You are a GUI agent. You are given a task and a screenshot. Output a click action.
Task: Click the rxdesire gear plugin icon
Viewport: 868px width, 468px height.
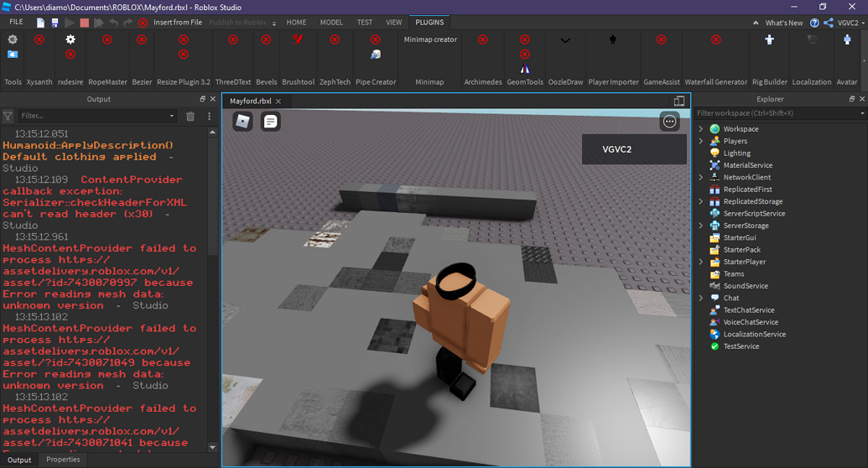[70, 39]
